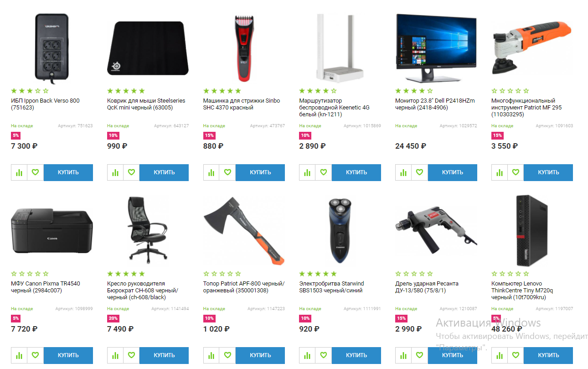The width and height of the screenshot is (588, 369).
Task: Click compare icon for Canon Pixma TR4540
Action: click(19, 355)
